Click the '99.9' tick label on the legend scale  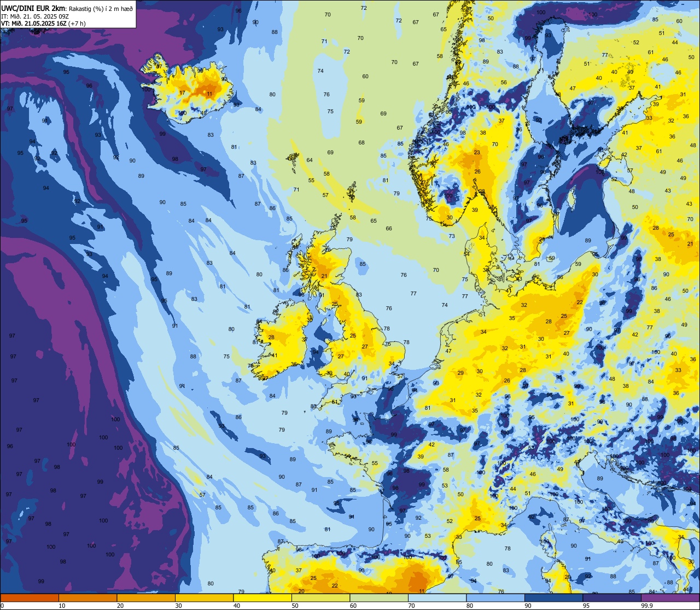[x=647, y=606]
